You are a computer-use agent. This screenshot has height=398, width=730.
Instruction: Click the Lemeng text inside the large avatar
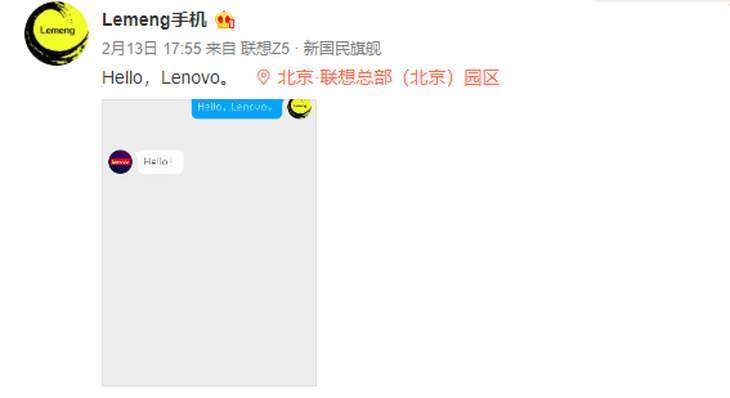(57, 30)
